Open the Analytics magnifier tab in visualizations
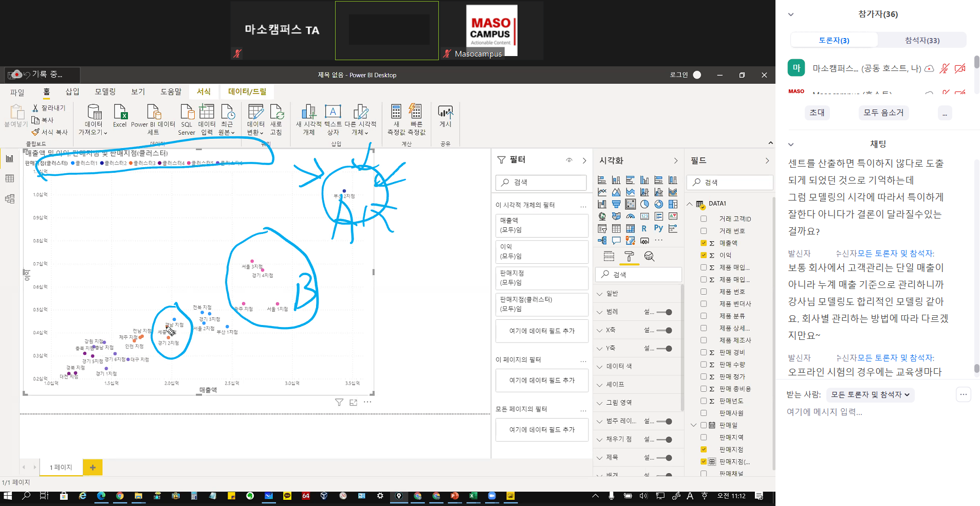The width and height of the screenshot is (980, 506). point(649,257)
